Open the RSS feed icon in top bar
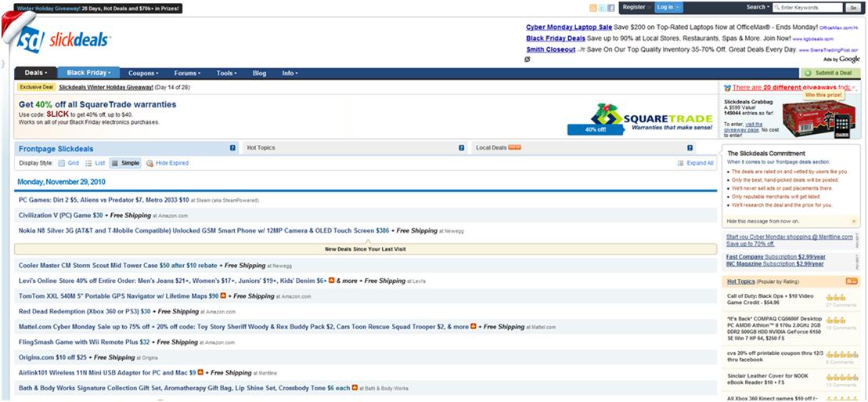The height and width of the screenshot is (402, 868). point(593,8)
